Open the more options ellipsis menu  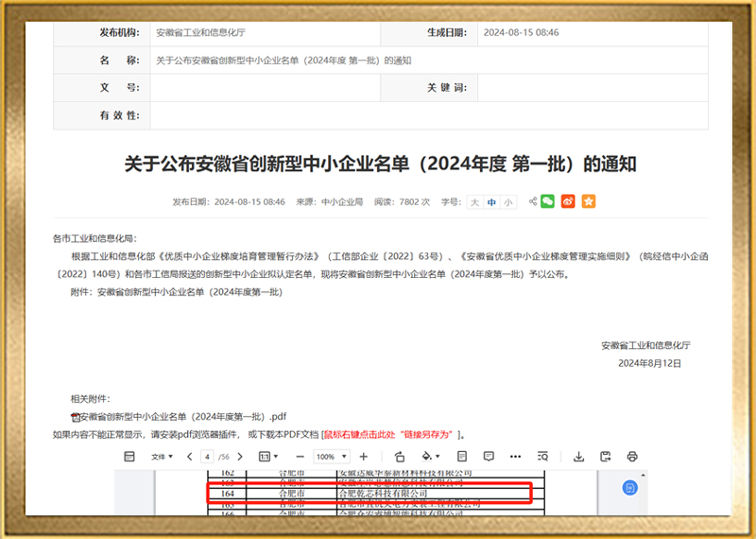point(515,457)
